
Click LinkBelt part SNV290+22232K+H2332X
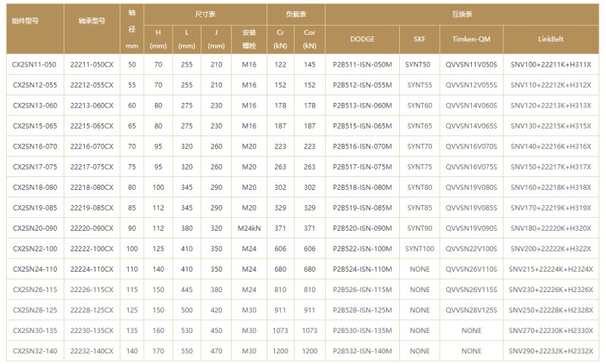pos(551,351)
